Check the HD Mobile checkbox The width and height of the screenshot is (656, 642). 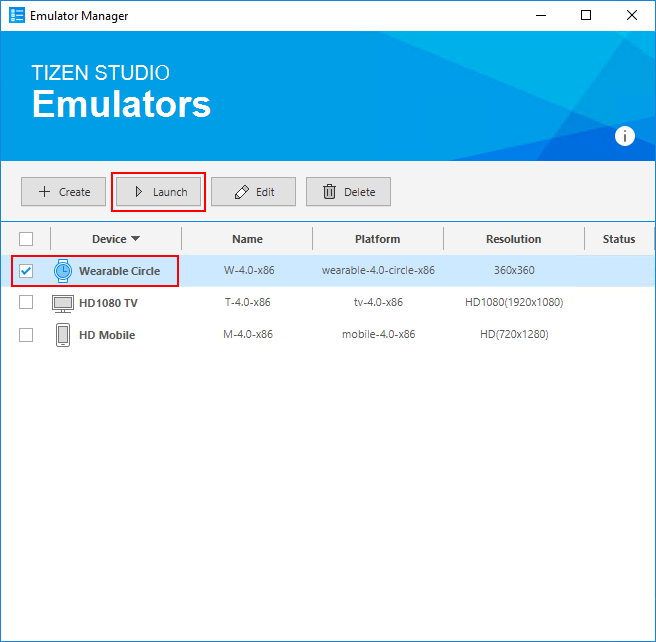(x=26, y=335)
